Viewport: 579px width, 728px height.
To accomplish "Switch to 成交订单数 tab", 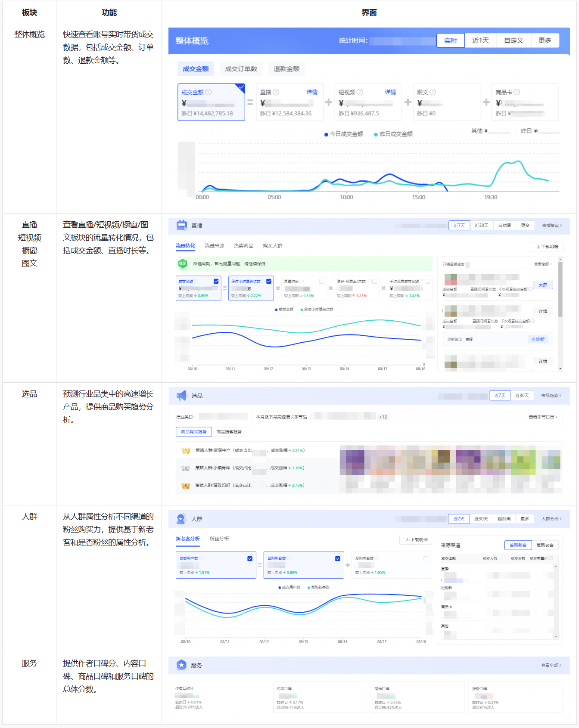I will (241, 68).
